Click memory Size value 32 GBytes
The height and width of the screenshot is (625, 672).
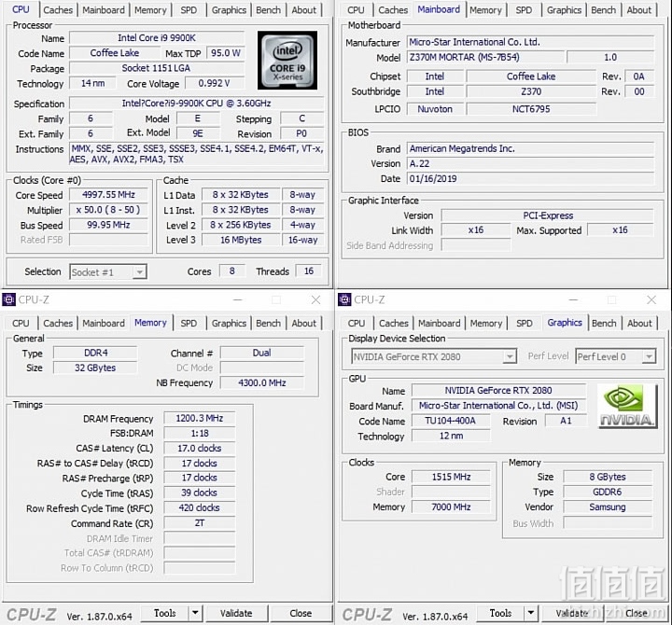(95, 368)
